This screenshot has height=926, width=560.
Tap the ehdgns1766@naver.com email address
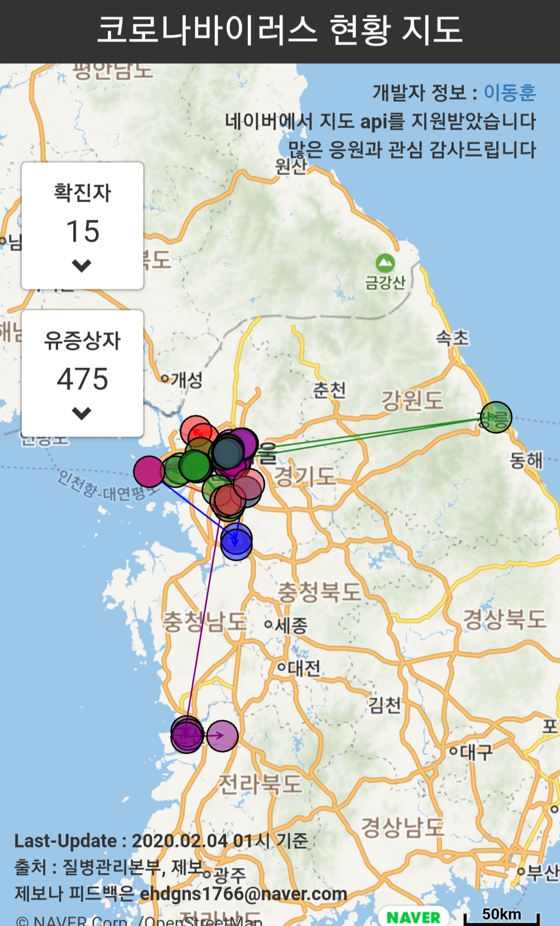point(243,893)
